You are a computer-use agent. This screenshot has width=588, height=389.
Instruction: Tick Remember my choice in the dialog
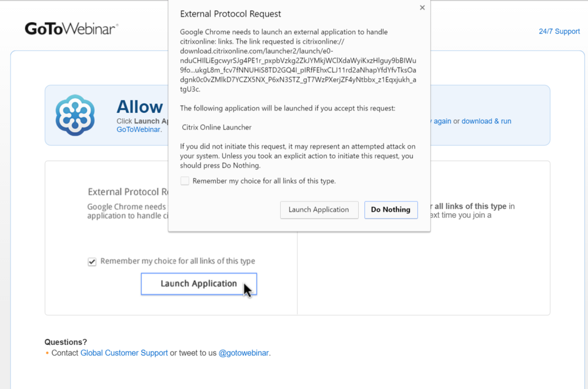pos(185,181)
